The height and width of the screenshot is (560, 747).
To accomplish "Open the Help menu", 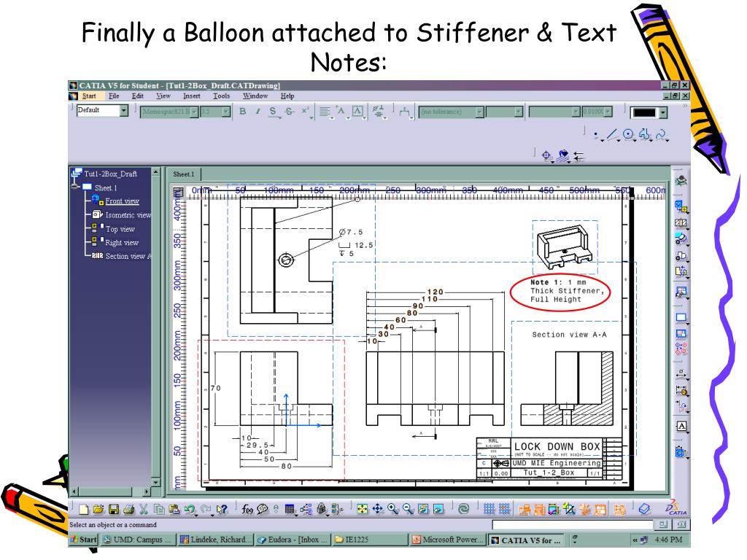I will [x=287, y=96].
